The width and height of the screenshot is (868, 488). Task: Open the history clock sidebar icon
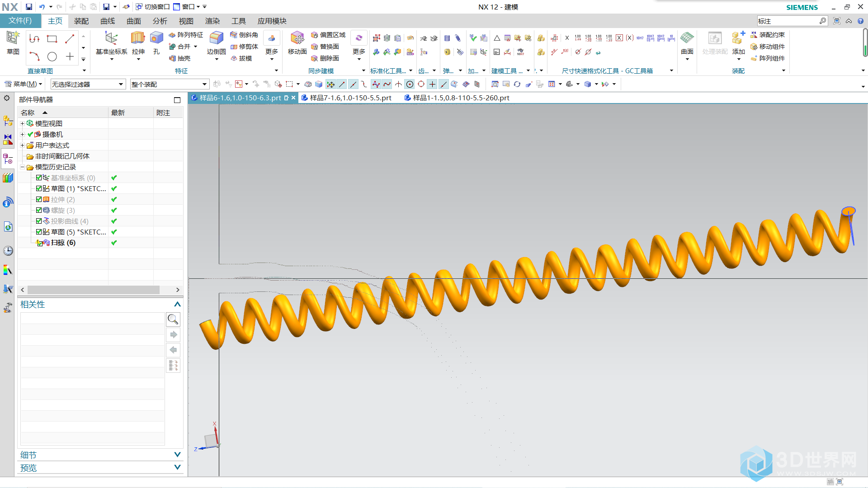pyautogui.click(x=8, y=250)
